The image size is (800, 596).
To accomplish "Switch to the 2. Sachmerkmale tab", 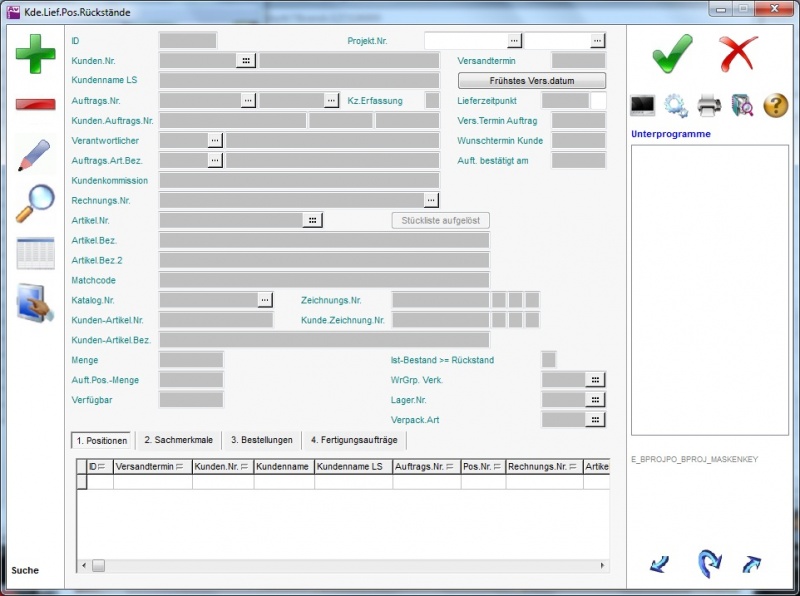I will tap(177, 440).
